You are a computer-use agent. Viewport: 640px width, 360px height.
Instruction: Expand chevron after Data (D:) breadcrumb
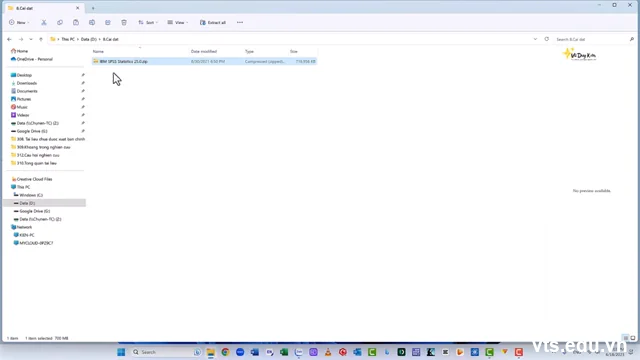click(x=100, y=39)
